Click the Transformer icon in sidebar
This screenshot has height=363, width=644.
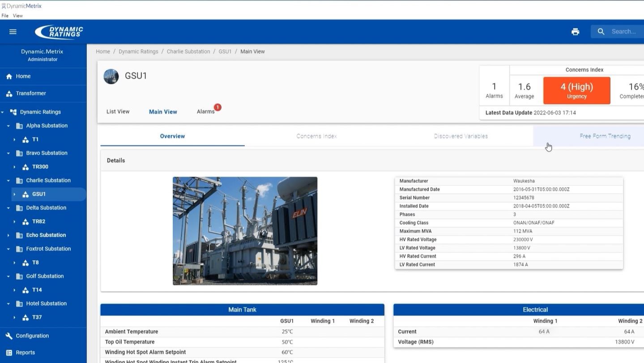point(9,93)
